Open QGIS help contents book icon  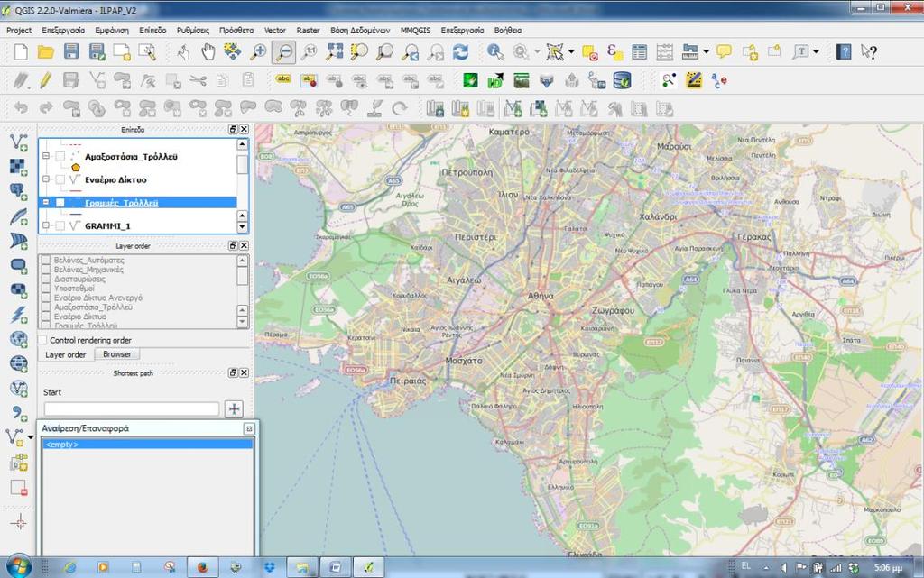[844, 52]
